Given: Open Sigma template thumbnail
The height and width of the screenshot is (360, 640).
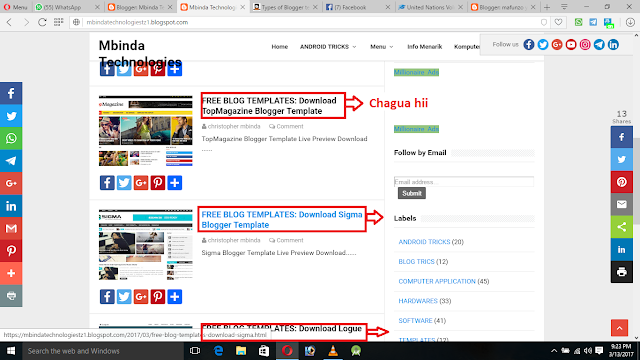Looking at the screenshot, I should [145, 245].
